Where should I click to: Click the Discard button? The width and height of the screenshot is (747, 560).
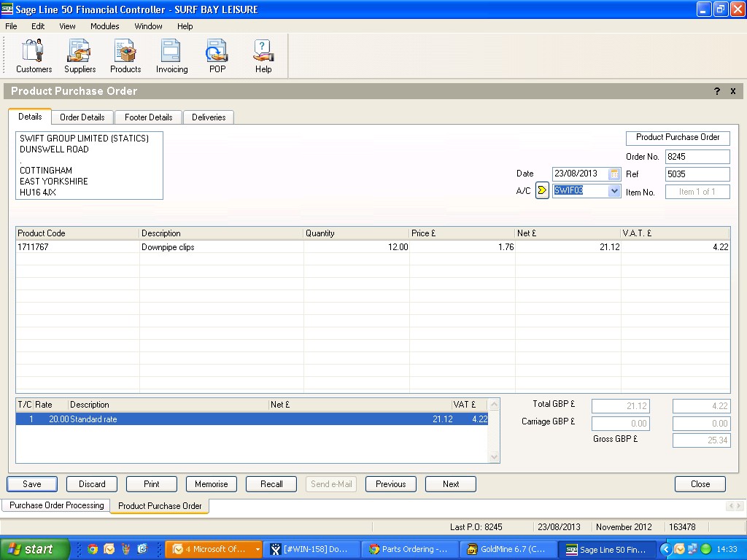[x=92, y=484]
